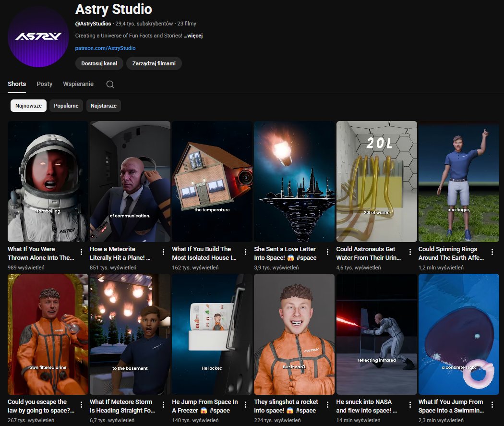Image resolution: width=504 pixels, height=426 pixels.
Task: Open title 'He snuck into NASA and flew into space!'
Action: point(366,406)
